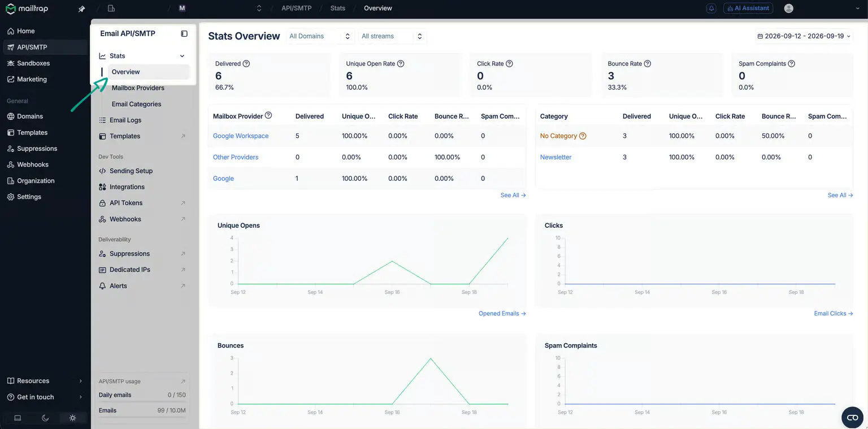Open the account switcher up-down arrows

pyautogui.click(x=259, y=8)
